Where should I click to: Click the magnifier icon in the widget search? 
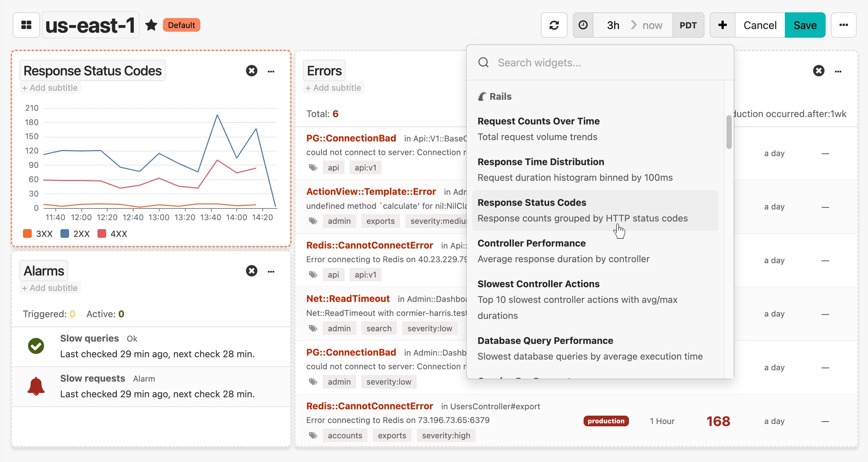click(483, 62)
